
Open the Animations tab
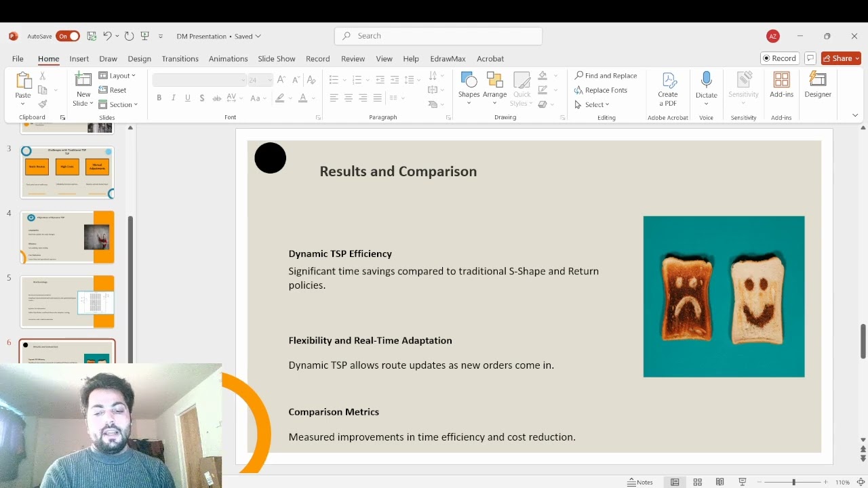228,59
